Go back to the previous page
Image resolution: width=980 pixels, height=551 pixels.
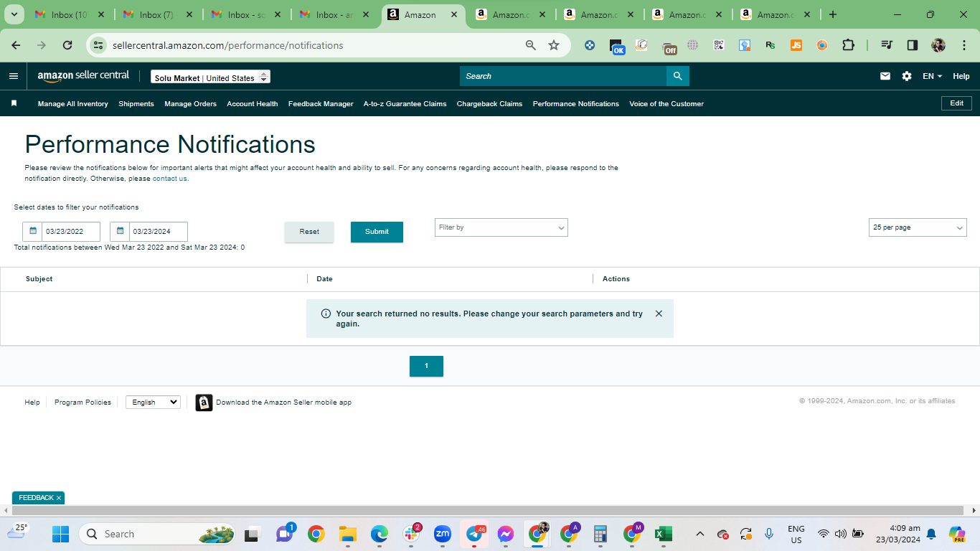click(x=16, y=45)
